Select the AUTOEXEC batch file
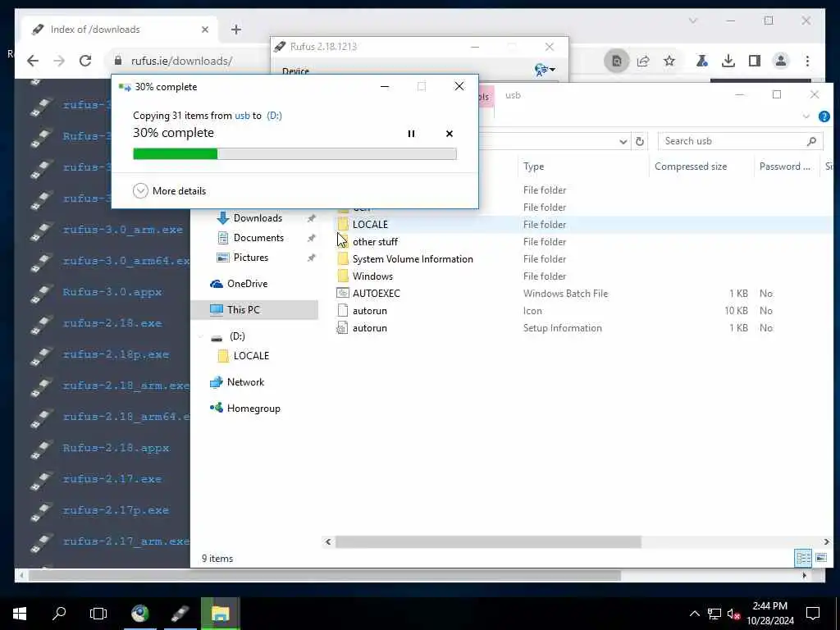 [x=376, y=294]
